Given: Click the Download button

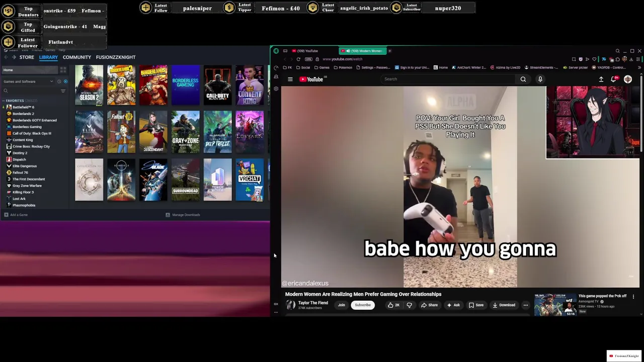Looking at the screenshot, I should [504, 305].
